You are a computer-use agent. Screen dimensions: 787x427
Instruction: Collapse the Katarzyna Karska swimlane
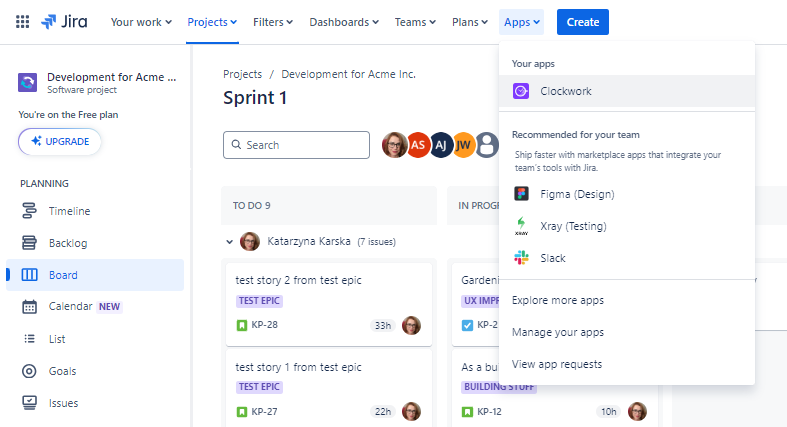pyautogui.click(x=229, y=242)
